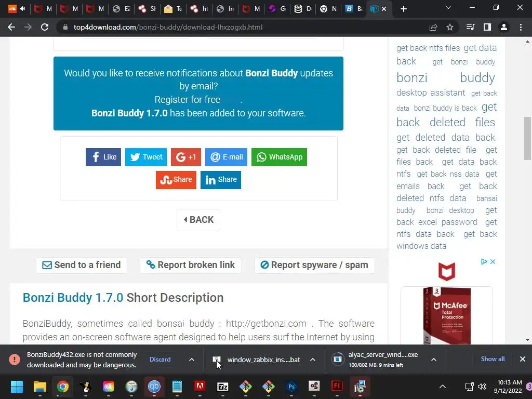Click the scrollbar down arrow
The width and height of the screenshot is (532, 399).
527,340
